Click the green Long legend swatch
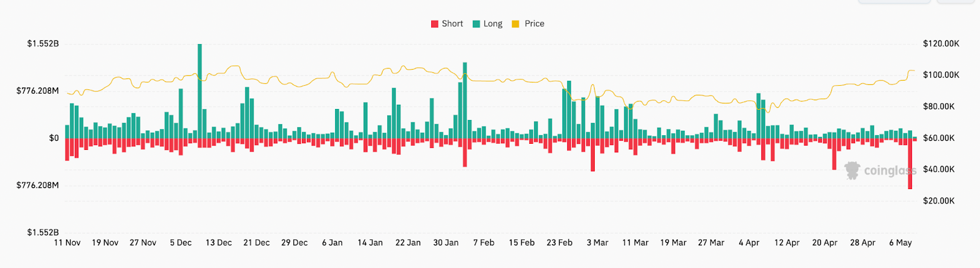Viewport: 980px width, 268px height. pyautogui.click(x=476, y=24)
